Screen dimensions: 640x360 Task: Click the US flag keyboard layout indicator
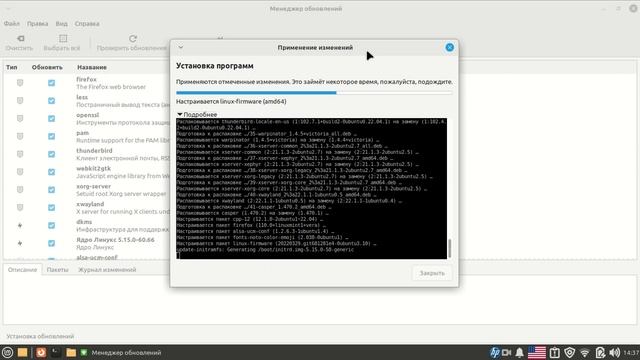click(537, 352)
